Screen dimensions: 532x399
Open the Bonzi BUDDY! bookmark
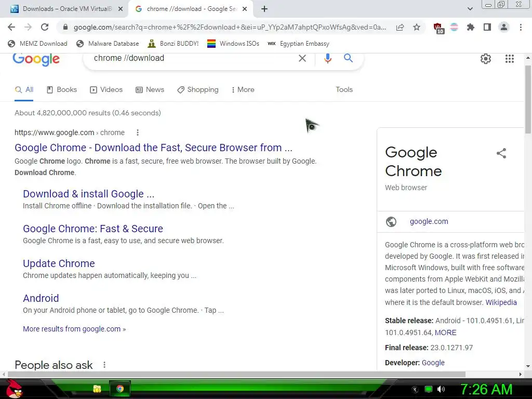173,44
